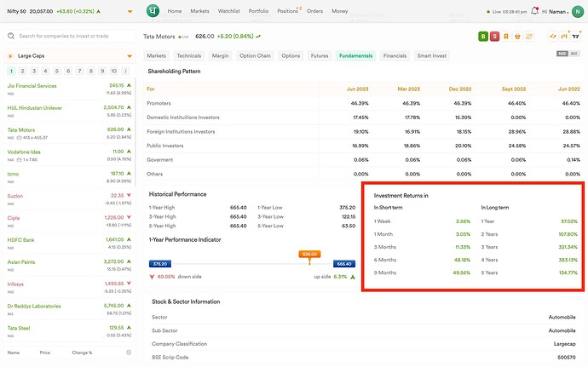The width and height of the screenshot is (588, 367).
Task: Click the Jun 2023 promoters value 46.39%
Action: pyautogui.click(x=360, y=103)
